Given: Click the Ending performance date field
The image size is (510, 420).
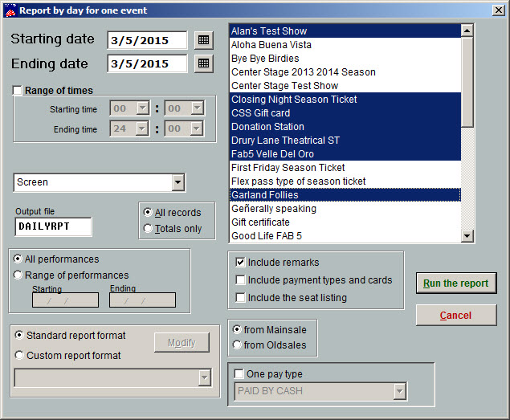Looking at the screenshot, I should [142, 300].
